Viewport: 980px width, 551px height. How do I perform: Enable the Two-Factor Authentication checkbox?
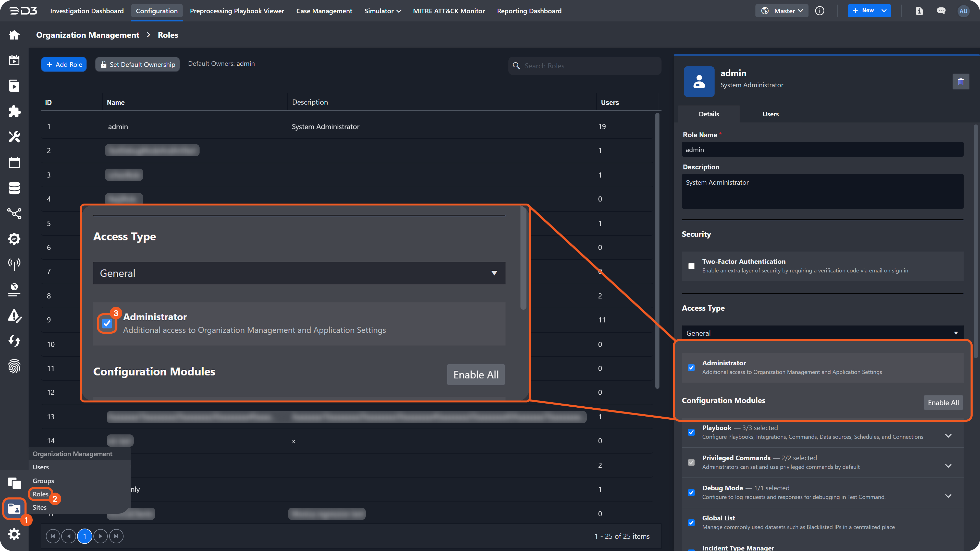pyautogui.click(x=691, y=266)
